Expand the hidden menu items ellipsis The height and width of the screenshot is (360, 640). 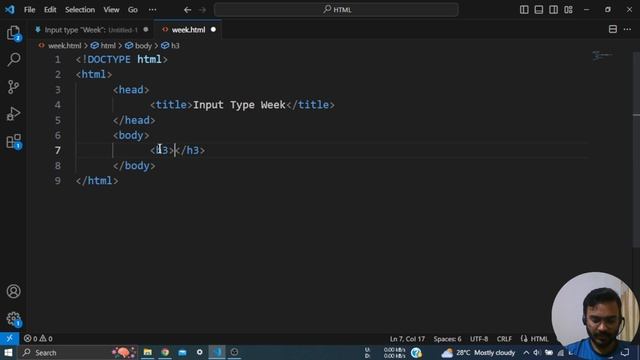pyautogui.click(x=152, y=10)
